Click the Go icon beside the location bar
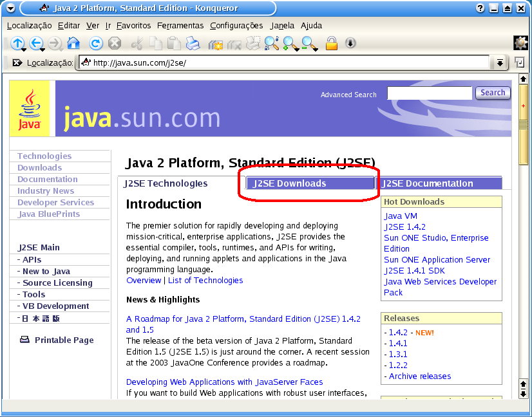The width and height of the screenshot is (532, 417). (520, 62)
